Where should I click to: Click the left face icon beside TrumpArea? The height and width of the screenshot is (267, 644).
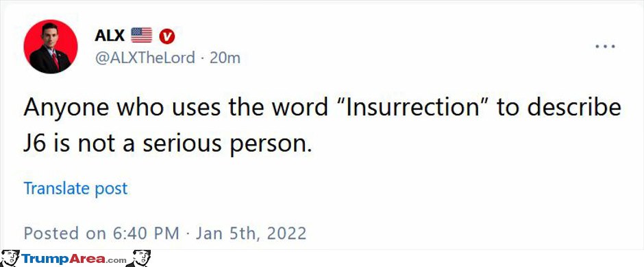10,258
